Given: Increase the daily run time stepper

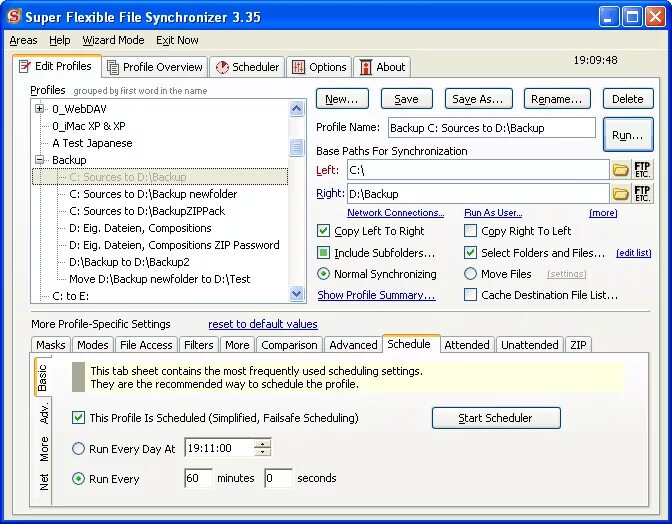Looking at the screenshot, I should tap(262, 443).
